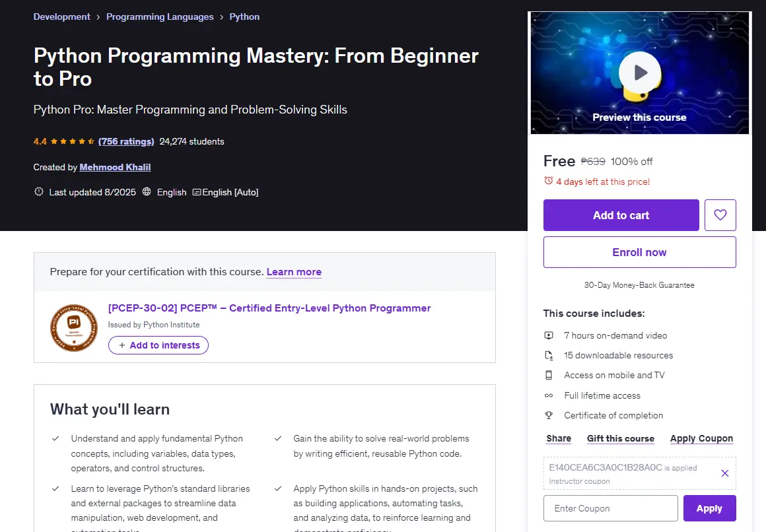Click the Python Pro subtitle text

point(190,110)
